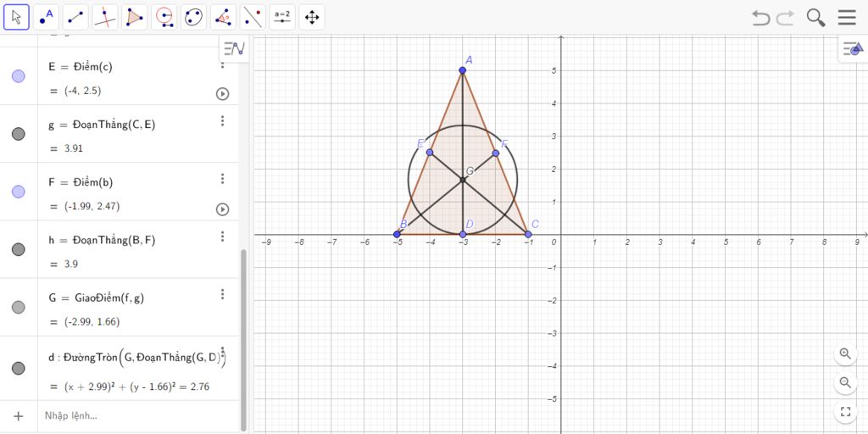868x434 pixels.
Task: Select point B on the graph
Action: pyautogui.click(x=397, y=234)
